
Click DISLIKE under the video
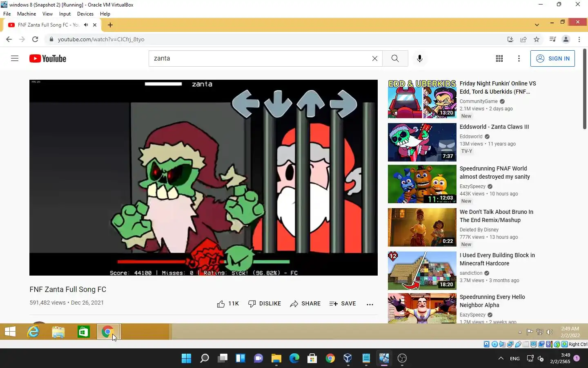[x=265, y=304]
